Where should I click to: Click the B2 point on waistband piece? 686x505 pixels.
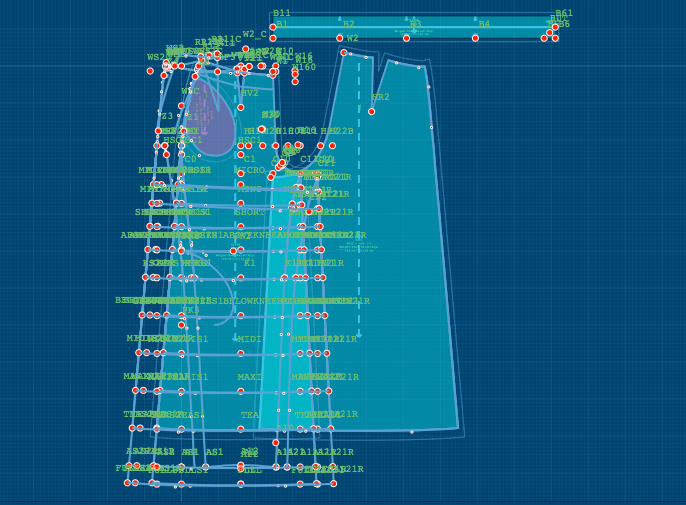(x=340, y=38)
